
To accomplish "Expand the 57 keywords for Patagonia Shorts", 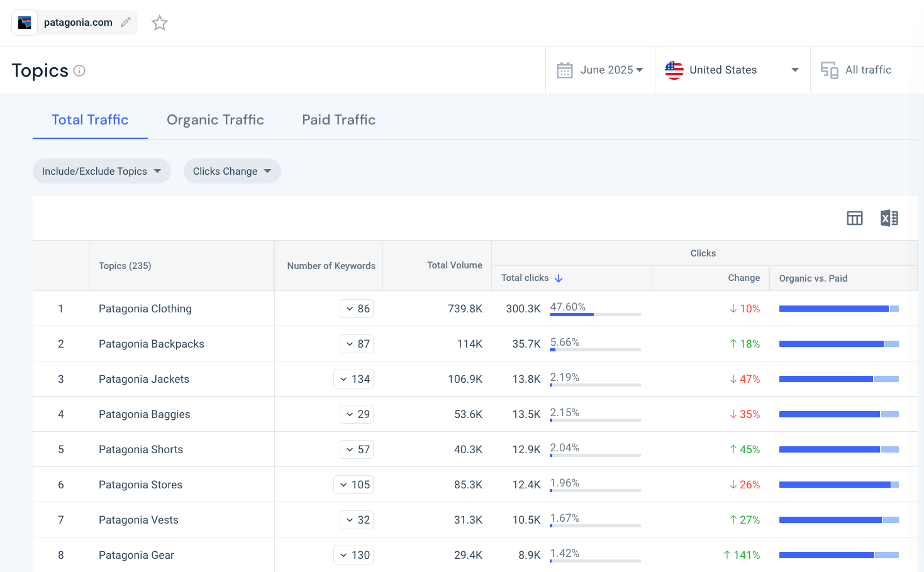I will [357, 449].
